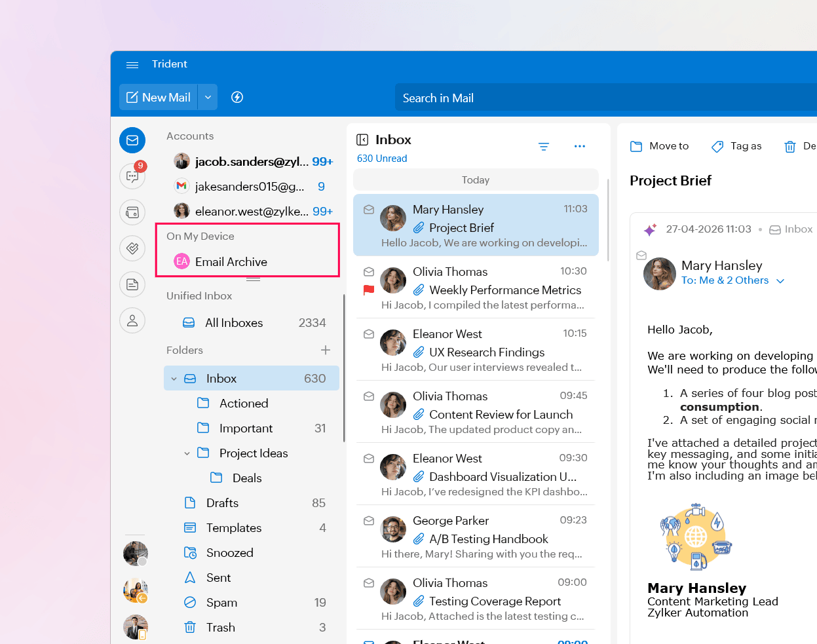The width and height of the screenshot is (817, 644).
Task: Open Content Review for Launch email
Action: (476, 411)
